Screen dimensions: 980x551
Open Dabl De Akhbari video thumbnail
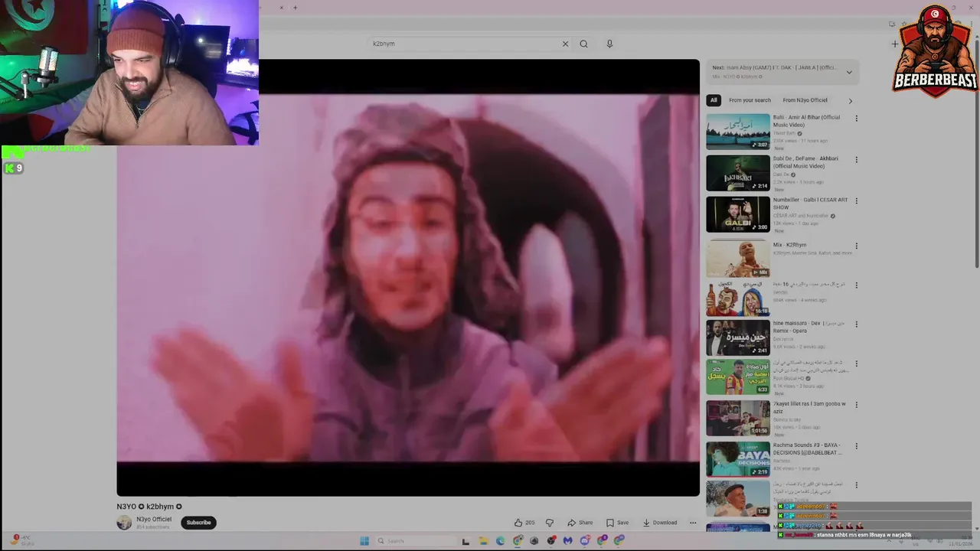point(738,173)
